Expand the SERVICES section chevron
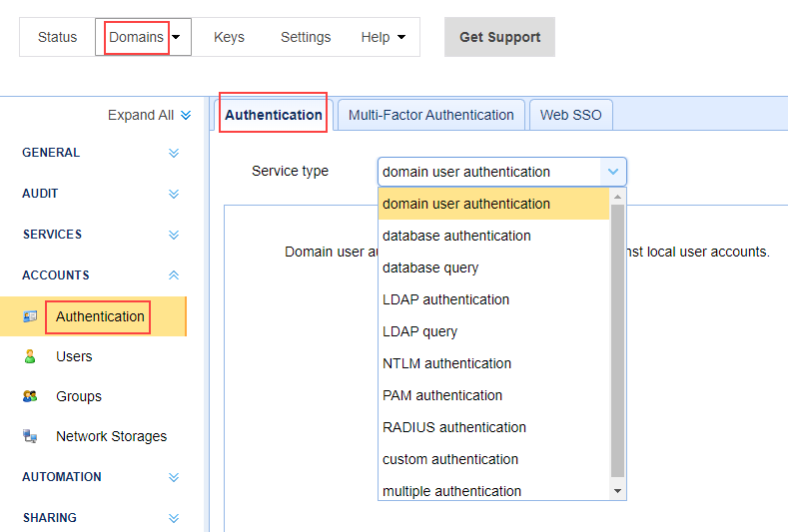This screenshot has height=532, width=788. (174, 235)
